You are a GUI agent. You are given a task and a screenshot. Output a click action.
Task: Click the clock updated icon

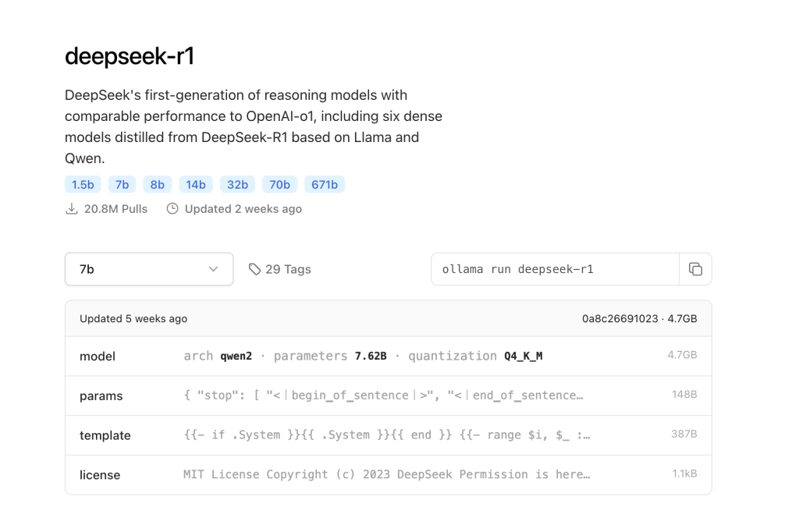172,209
